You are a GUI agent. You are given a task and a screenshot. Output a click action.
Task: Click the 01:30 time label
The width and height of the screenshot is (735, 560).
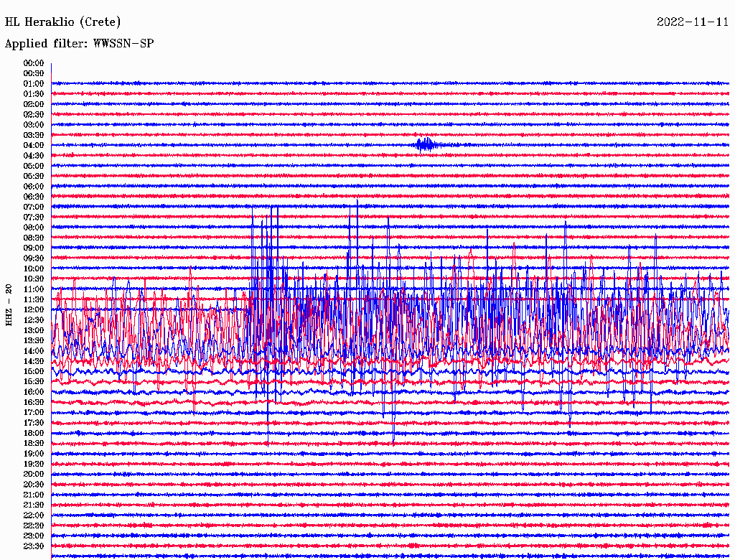(34, 94)
